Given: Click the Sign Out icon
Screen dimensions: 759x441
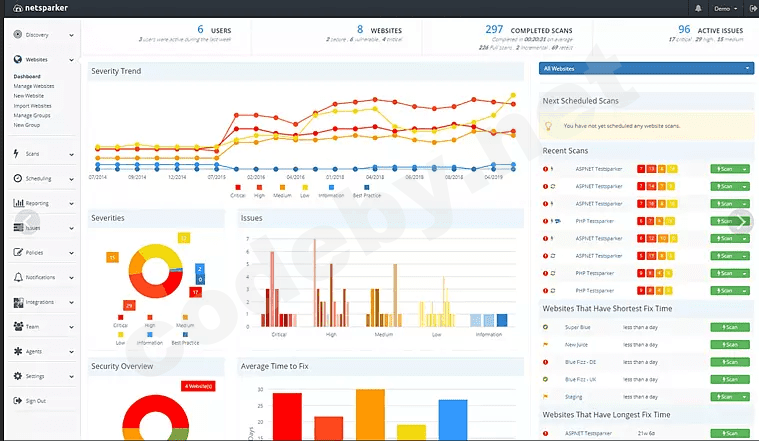Looking at the screenshot, I should click(x=18, y=400).
